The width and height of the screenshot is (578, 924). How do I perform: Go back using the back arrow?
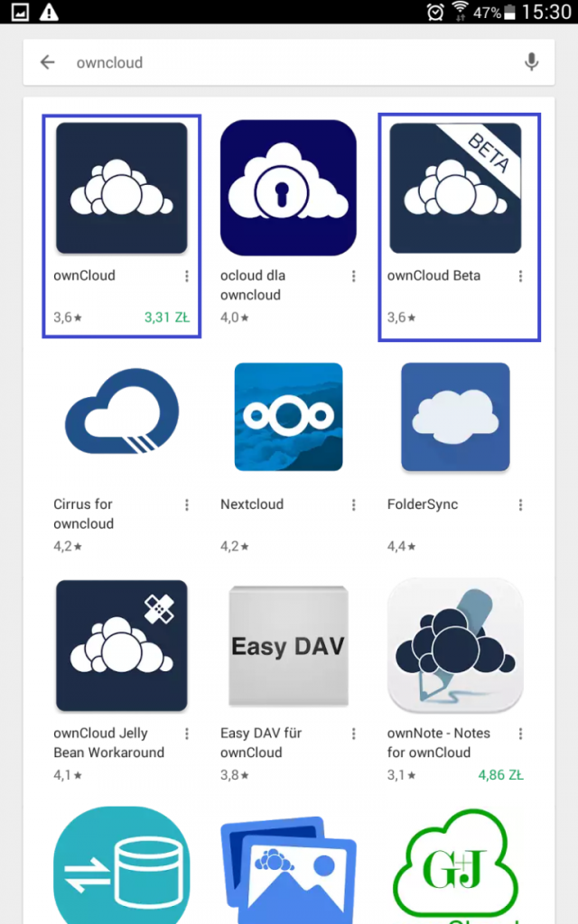(x=47, y=62)
